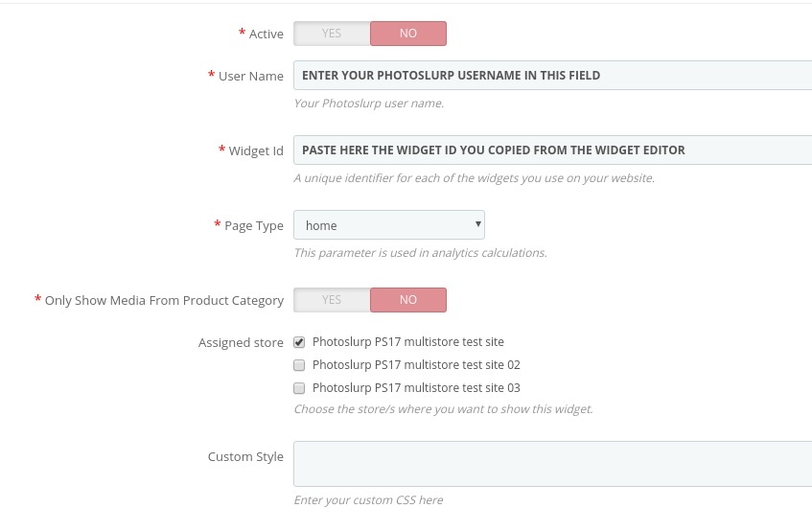Set Active toggle to YES

[332, 34]
